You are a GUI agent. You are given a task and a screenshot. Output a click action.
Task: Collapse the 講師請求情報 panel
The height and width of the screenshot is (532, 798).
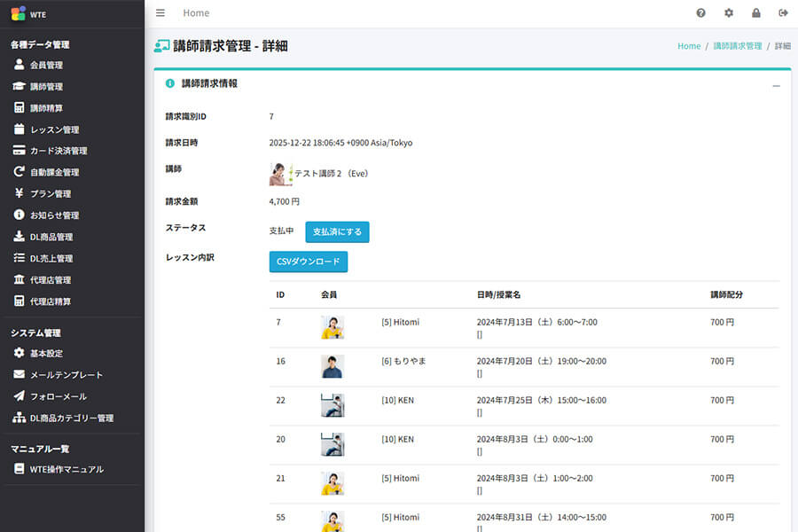point(776,85)
